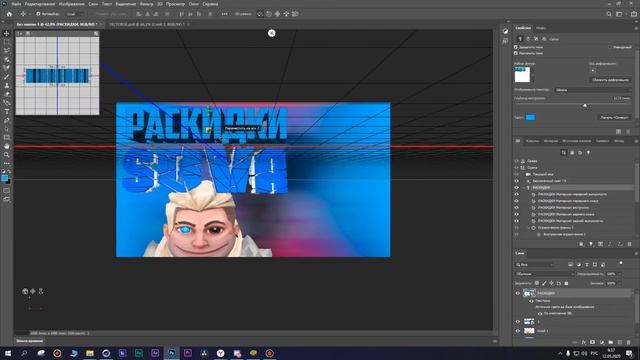Screen dimensions: 640x360
Task: Open the fill dropdown arrow
Action: (x=619, y=283)
